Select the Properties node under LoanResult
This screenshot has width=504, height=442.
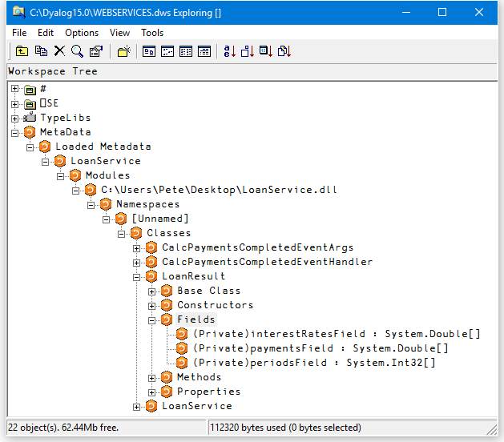(208, 392)
